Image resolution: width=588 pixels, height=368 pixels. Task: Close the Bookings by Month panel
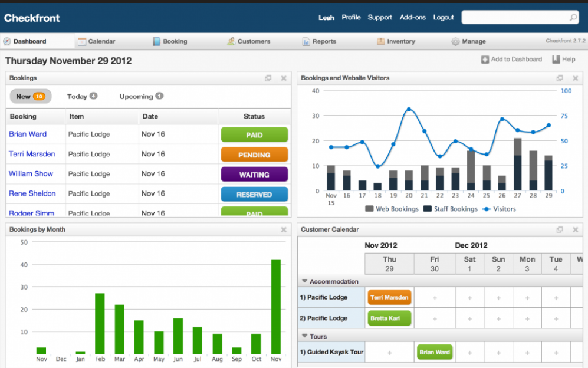click(284, 229)
